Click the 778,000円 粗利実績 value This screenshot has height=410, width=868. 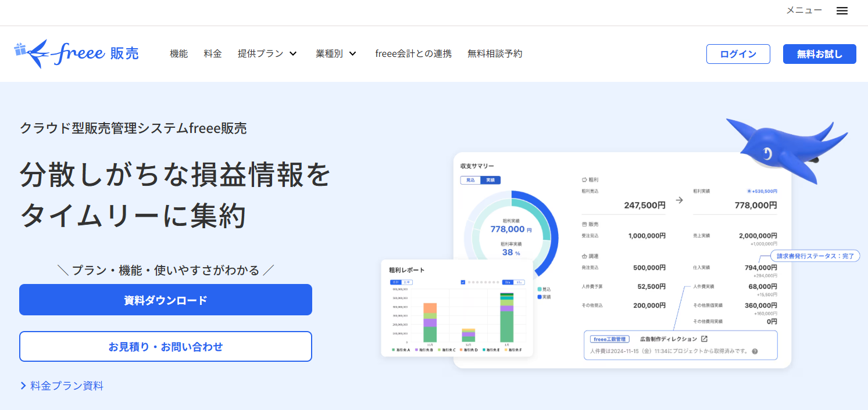point(755,205)
